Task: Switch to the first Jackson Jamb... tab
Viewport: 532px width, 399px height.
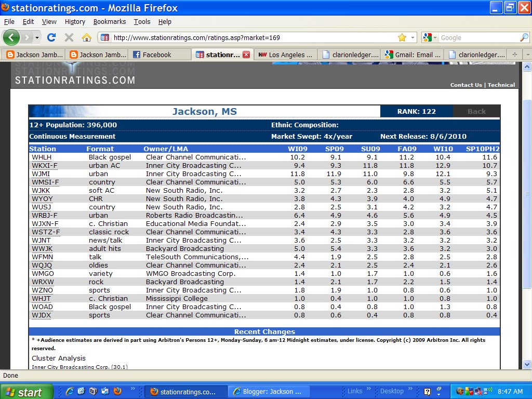Action: point(34,55)
